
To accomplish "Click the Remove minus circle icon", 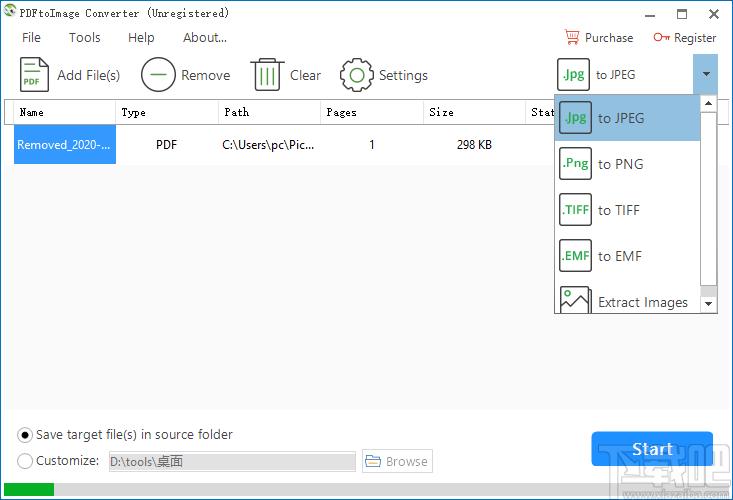I will (x=158, y=75).
